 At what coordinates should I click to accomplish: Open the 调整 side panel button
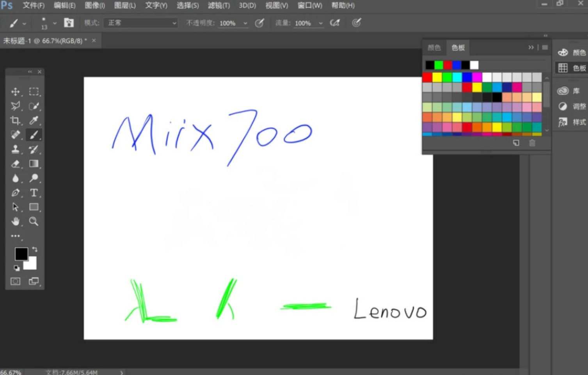(x=572, y=106)
